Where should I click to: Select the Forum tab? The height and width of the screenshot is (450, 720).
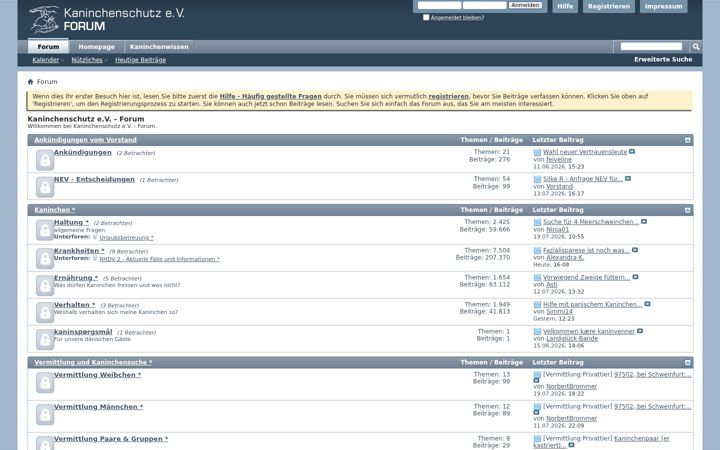pos(48,46)
